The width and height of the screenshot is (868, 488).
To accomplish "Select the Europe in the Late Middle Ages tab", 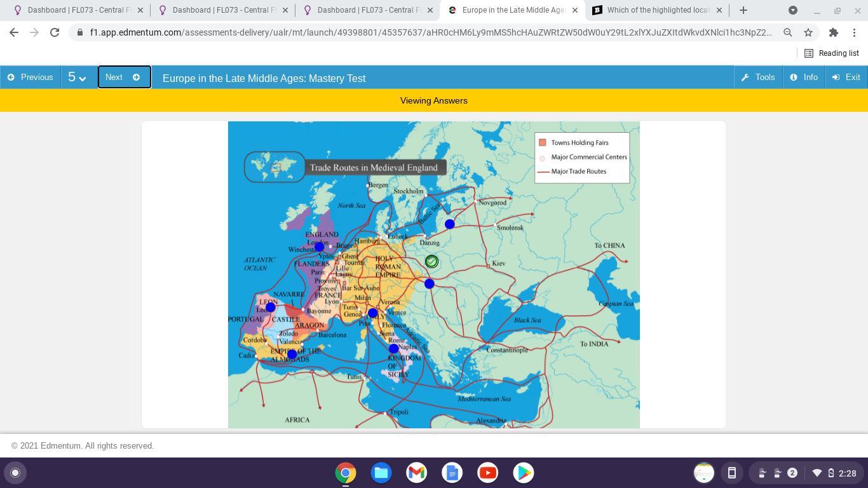I will pos(512,10).
